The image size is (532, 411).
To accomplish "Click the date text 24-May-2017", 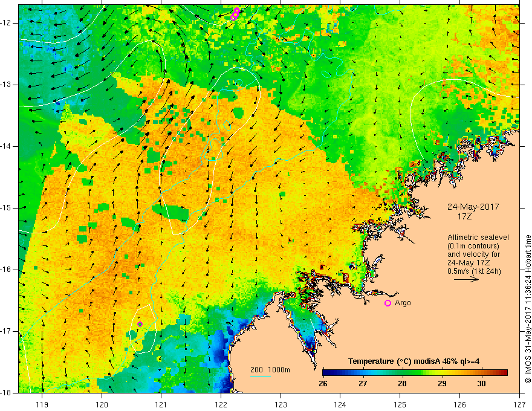I will (x=473, y=207).
